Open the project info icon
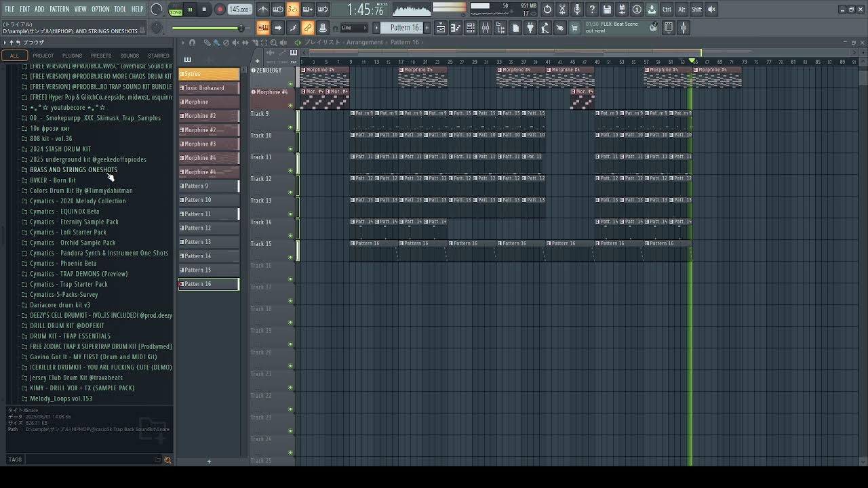Image resolution: width=868 pixels, height=488 pixels. tap(637, 9)
